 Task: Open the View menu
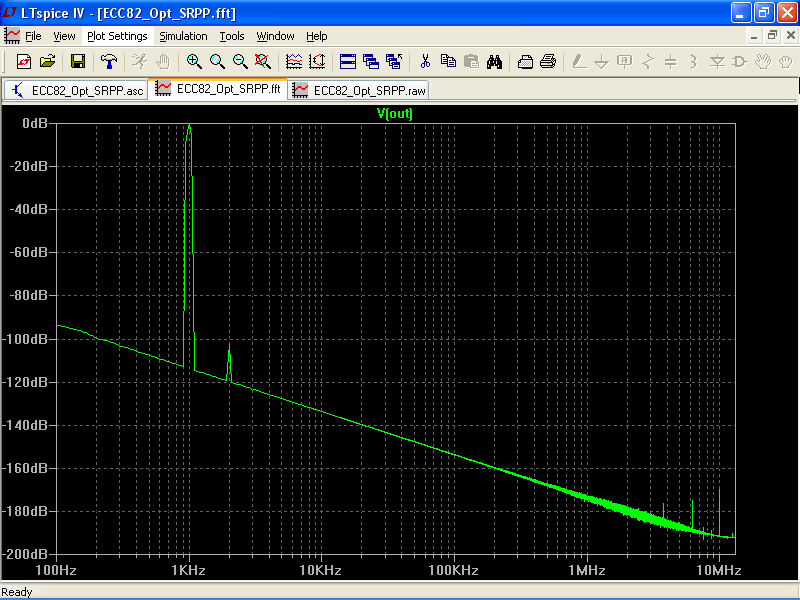coord(64,36)
